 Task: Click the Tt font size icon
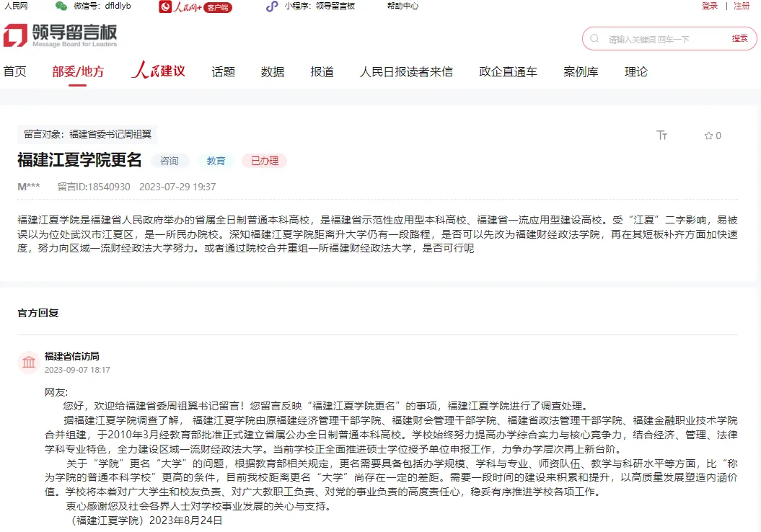click(x=661, y=135)
